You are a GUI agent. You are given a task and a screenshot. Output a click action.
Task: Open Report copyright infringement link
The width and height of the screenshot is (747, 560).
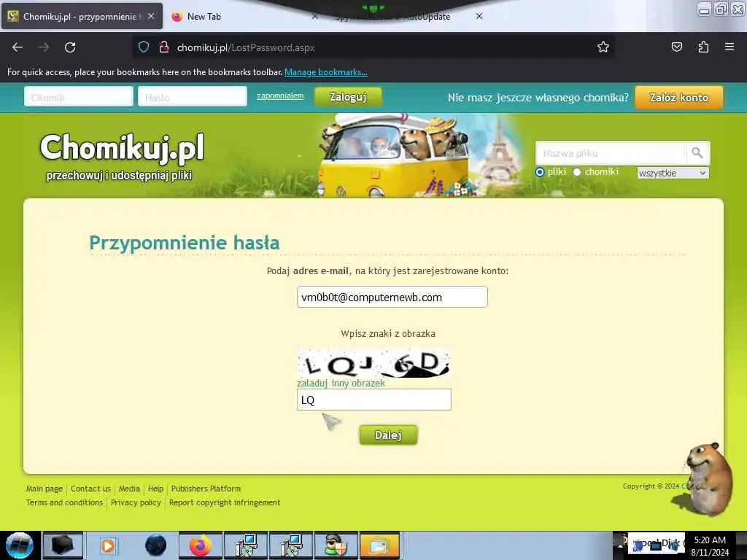point(225,502)
